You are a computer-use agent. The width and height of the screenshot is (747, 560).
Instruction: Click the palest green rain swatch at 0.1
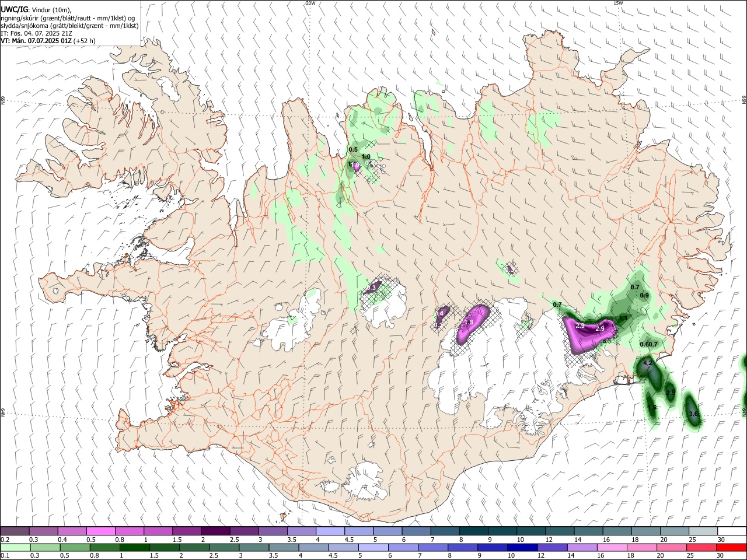pyautogui.click(x=15, y=547)
